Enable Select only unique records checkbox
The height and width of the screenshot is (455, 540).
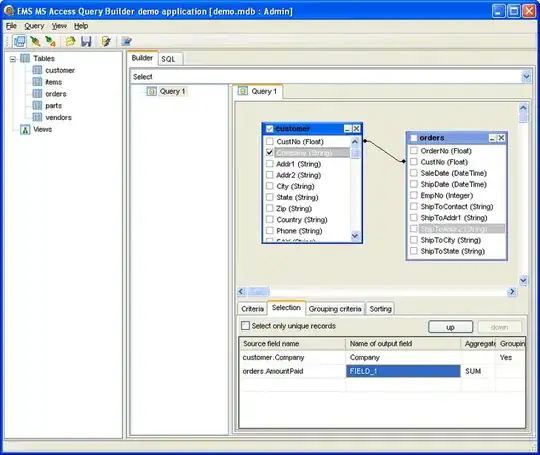pyautogui.click(x=245, y=325)
